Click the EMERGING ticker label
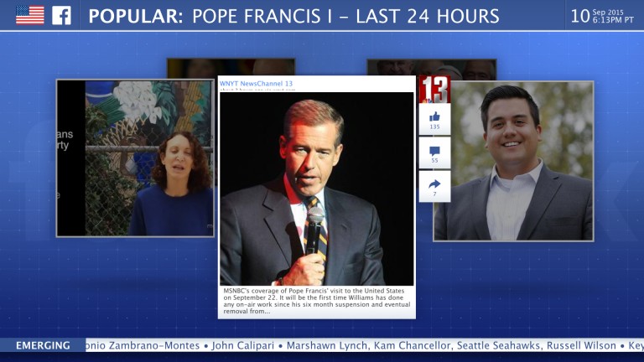This screenshot has height=362, width=644. tap(43, 345)
